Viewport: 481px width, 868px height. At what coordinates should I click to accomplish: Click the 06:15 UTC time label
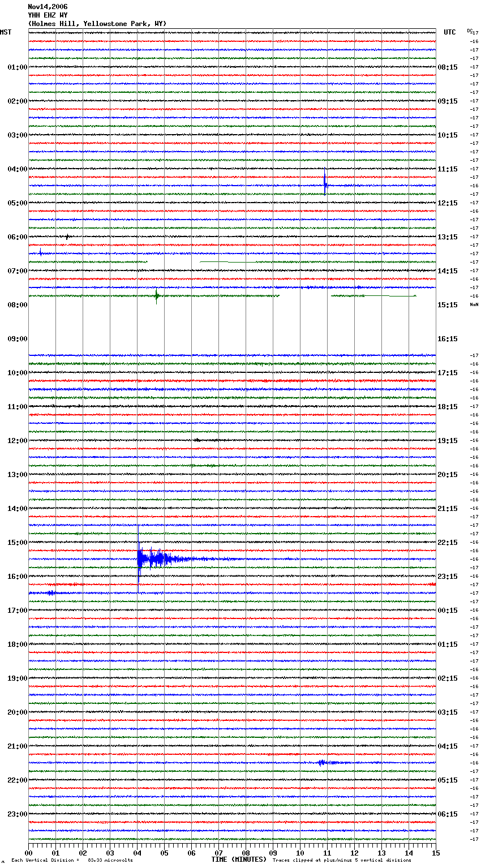tap(448, 814)
